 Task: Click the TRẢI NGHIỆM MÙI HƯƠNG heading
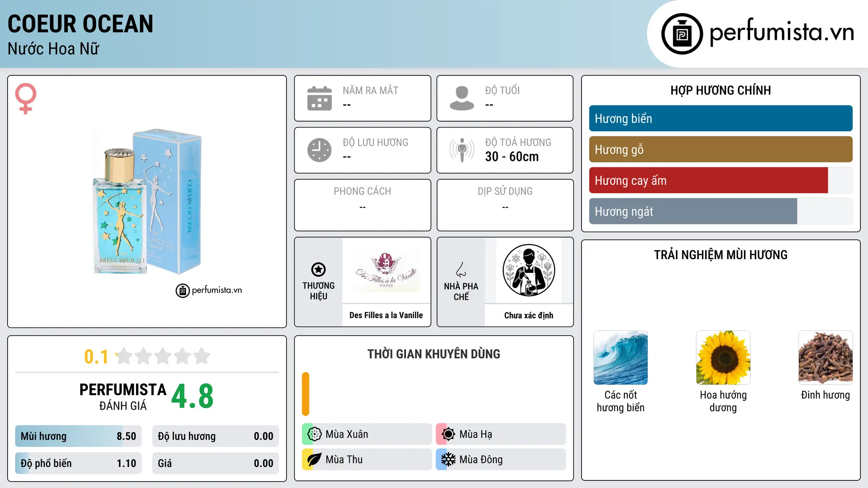pyautogui.click(x=721, y=255)
